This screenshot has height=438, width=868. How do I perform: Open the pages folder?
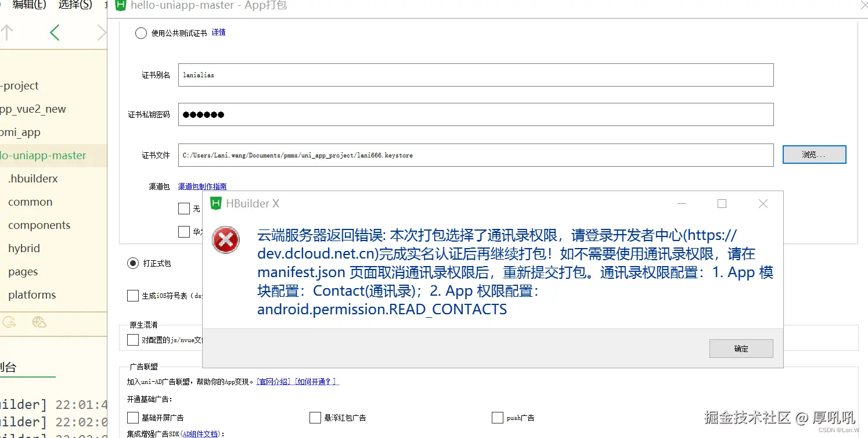click(x=23, y=271)
